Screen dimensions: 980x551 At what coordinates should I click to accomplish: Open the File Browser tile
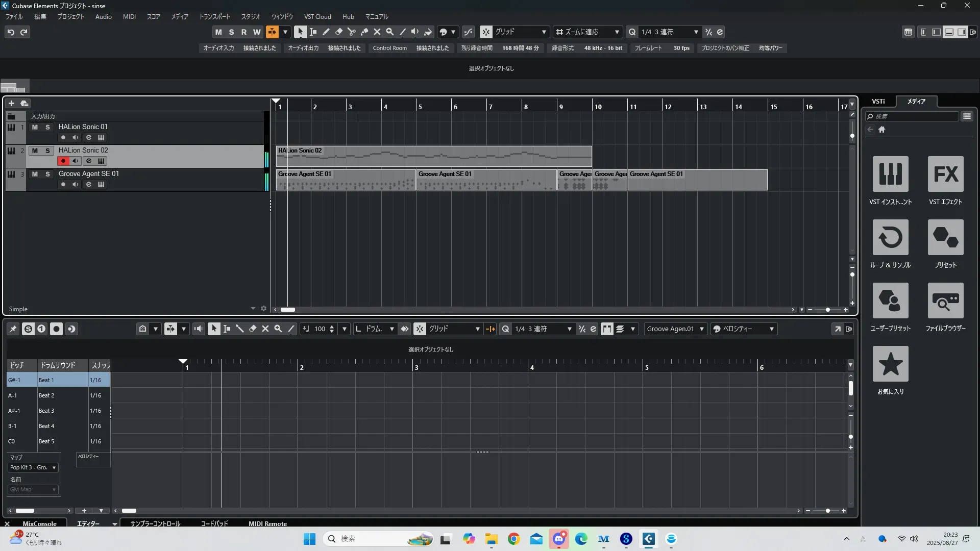(x=945, y=301)
